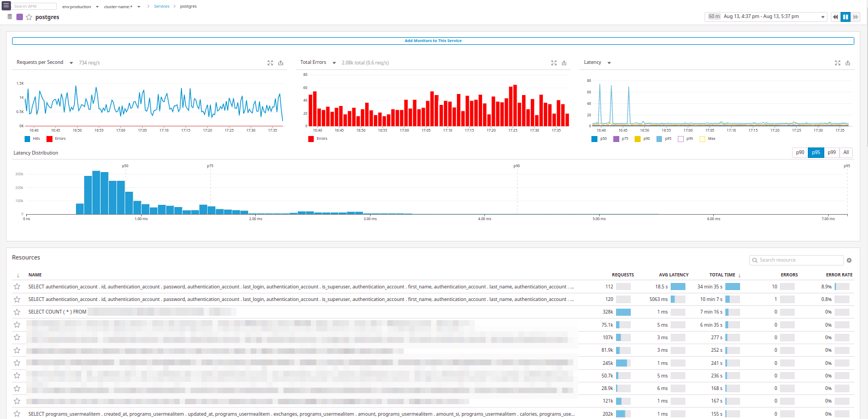
Task: Open the cluster-name:* dropdown
Action: [122, 7]
